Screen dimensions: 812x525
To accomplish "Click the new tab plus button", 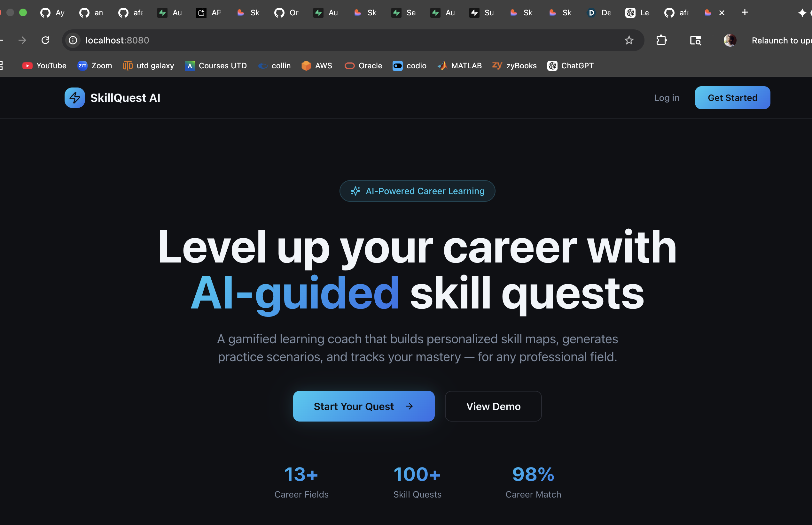I will pos(745,12).
